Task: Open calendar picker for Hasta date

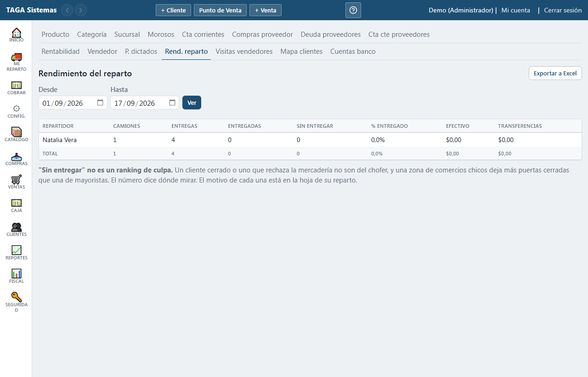Action: (172, 103)
